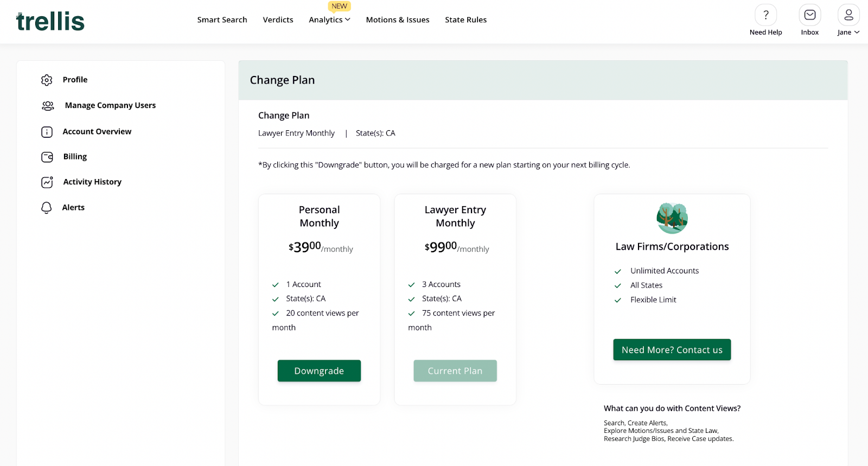The image size is (868, 466).
Task: Click the trellis logo
Action: (x=50, y=22)
